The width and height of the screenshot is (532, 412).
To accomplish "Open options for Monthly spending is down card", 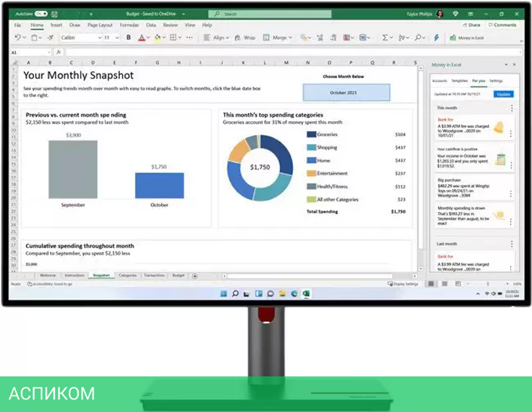I will coord(511,223).
